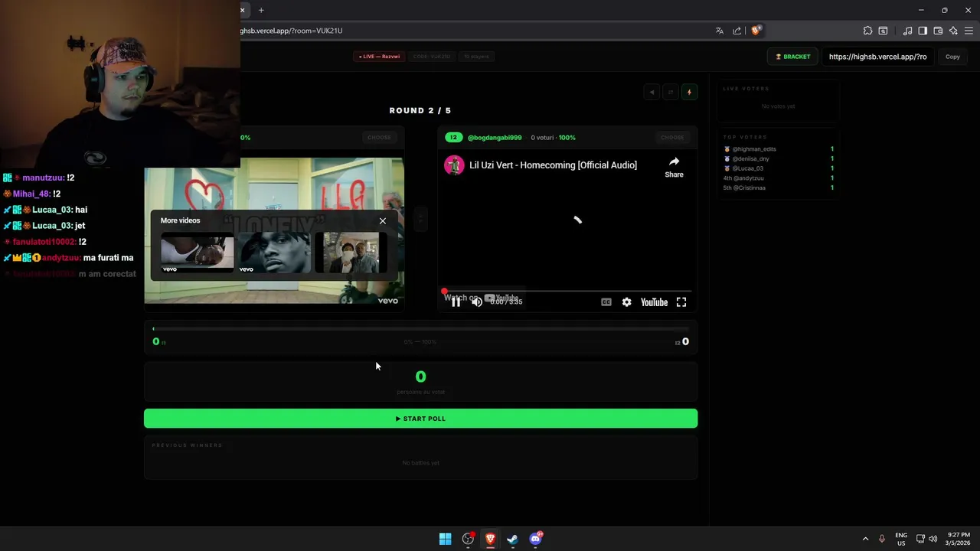Viewport: 980px width, 551px height.
Task: Open the BRACKET view
Action: pyautogui.click(x=793, y=57)
